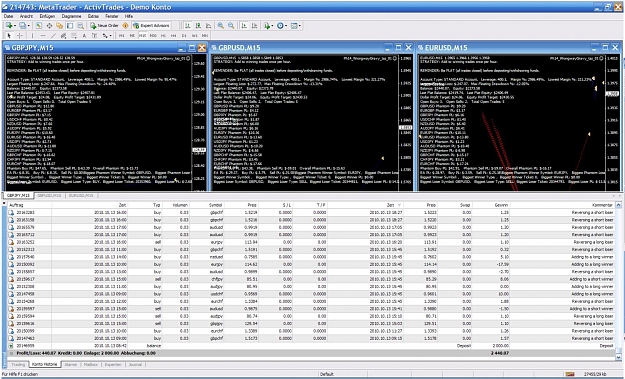Select the crosshair tool
The width and height of the screenshot is (625, 379).
20,36
